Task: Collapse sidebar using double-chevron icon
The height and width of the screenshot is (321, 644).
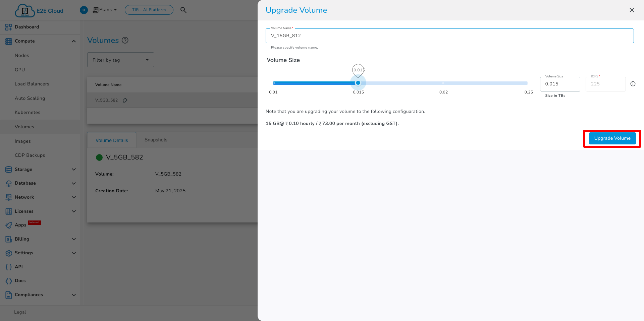Action: [84, 10]
